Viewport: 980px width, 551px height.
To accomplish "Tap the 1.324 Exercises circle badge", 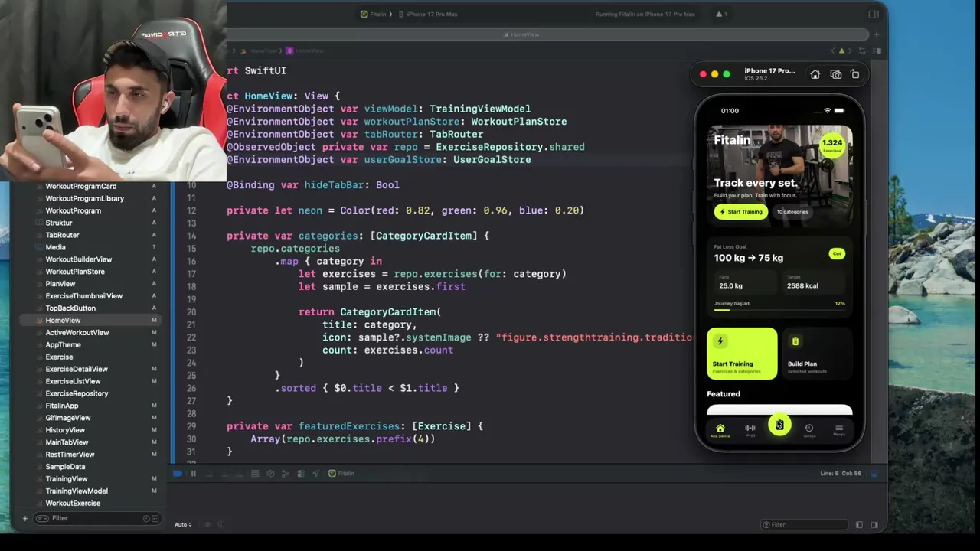I will pyautogui.click(x=831, y=145).
